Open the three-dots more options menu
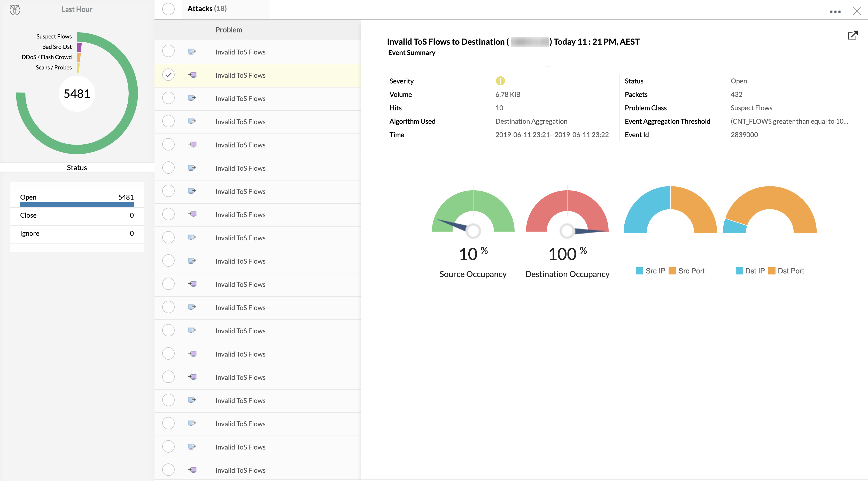The width and height of the screenshot is (868, 481). [835, 12]
